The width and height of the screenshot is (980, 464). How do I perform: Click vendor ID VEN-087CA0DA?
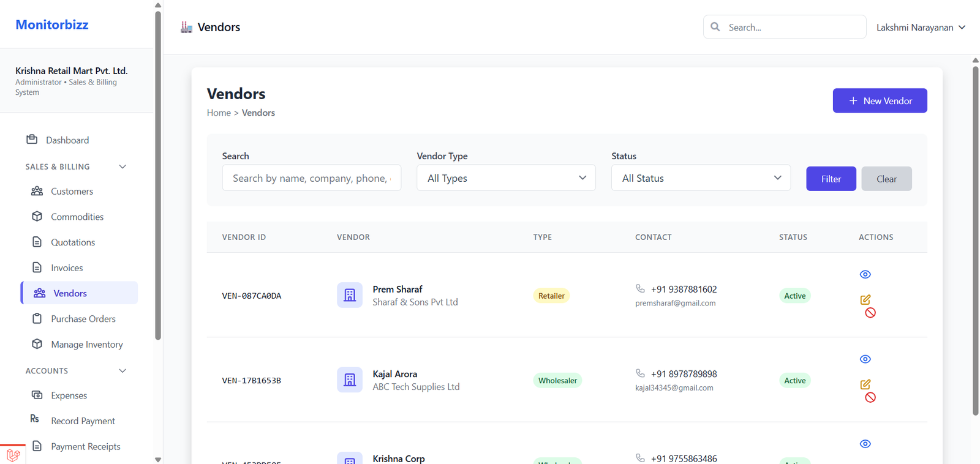pos(252,296)
